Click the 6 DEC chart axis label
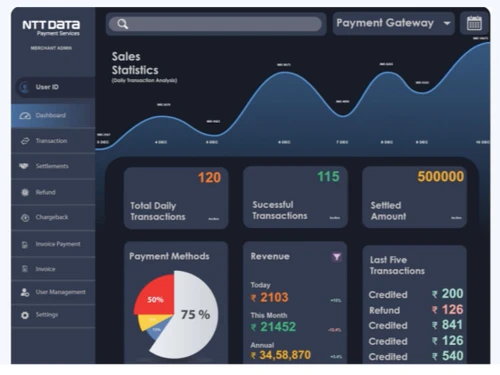Viewport: 500px width, 375px height. click(x=284, y=142)
